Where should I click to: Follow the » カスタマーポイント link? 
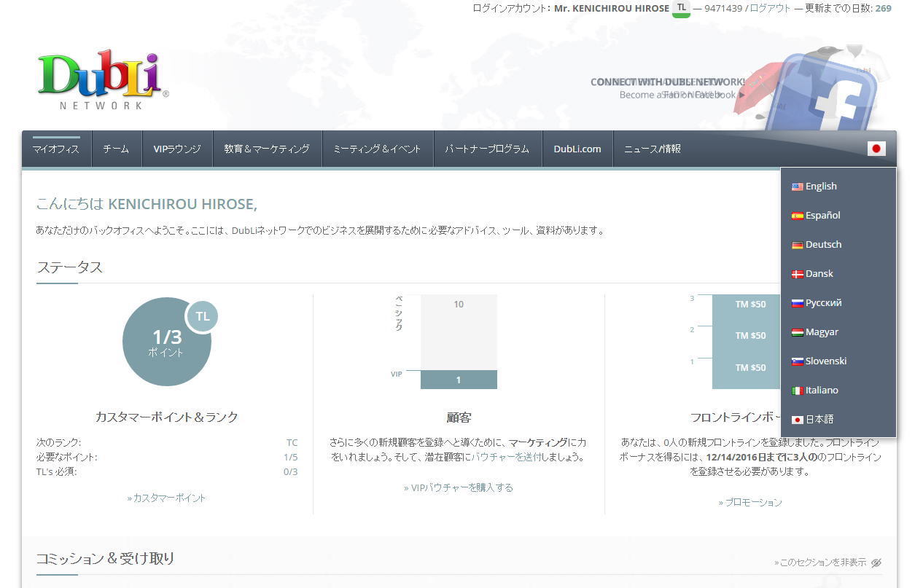coord(166,498)
